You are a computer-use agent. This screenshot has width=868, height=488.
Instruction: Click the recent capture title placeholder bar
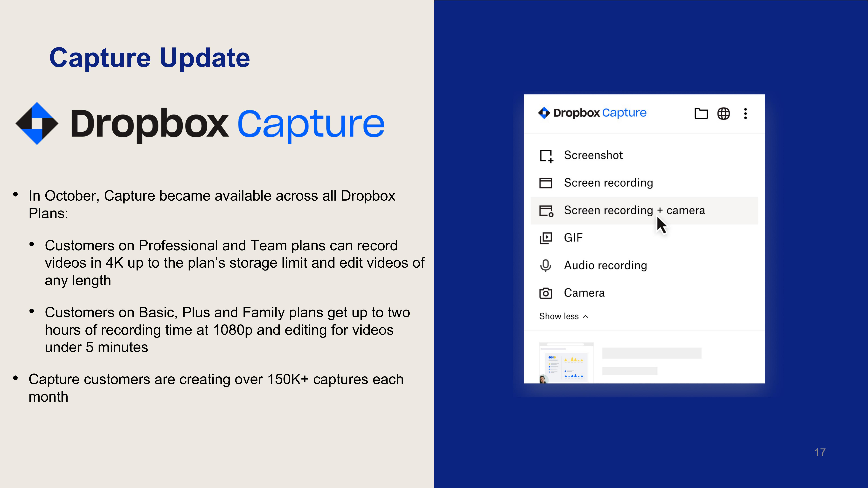[x=652, y=353]
